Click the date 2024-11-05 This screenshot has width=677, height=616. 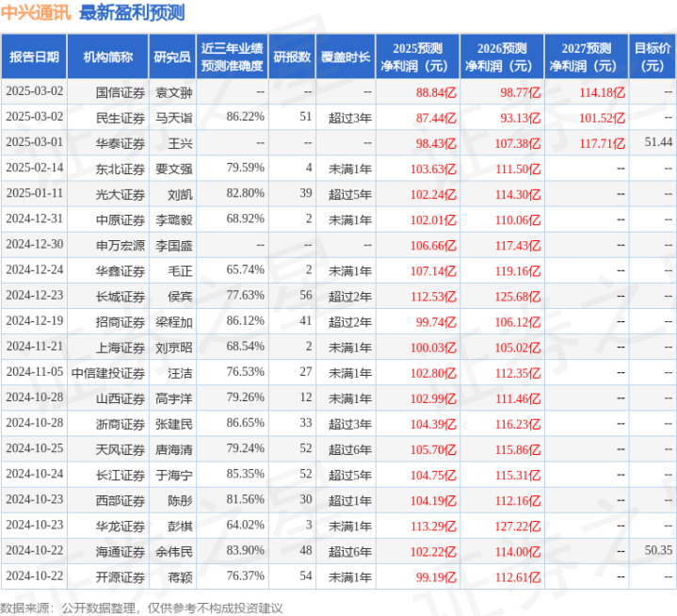[x=35, y=371]
